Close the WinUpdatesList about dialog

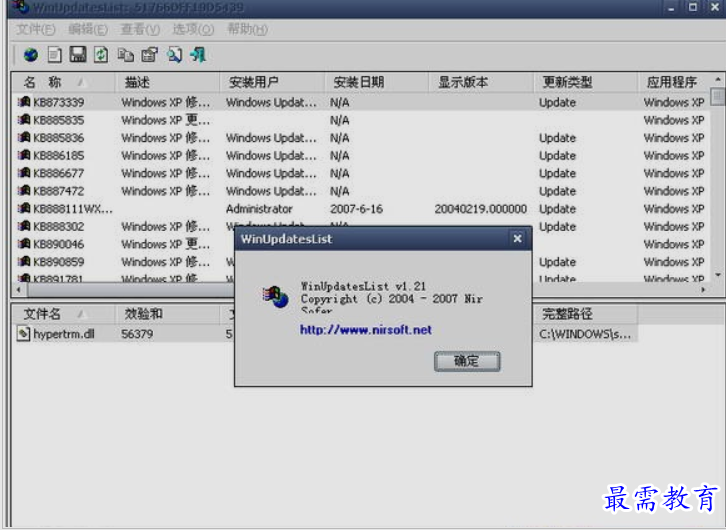[x=517, y=238]
